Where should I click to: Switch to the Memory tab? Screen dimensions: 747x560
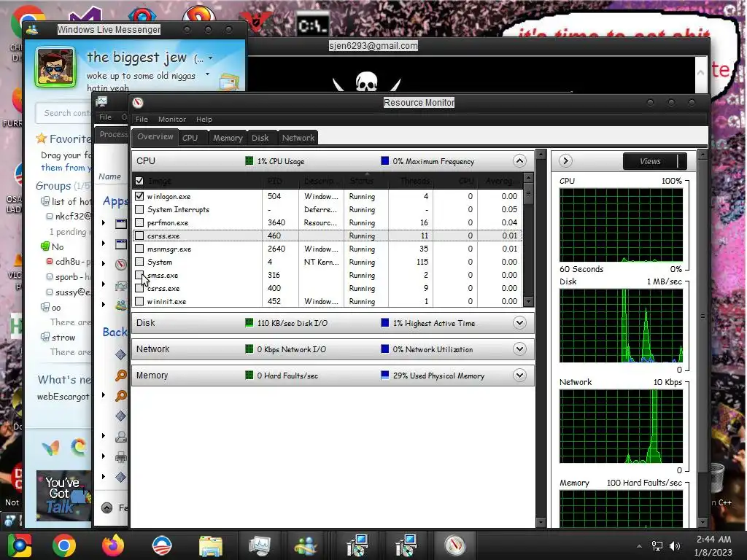tap(228, 138)
